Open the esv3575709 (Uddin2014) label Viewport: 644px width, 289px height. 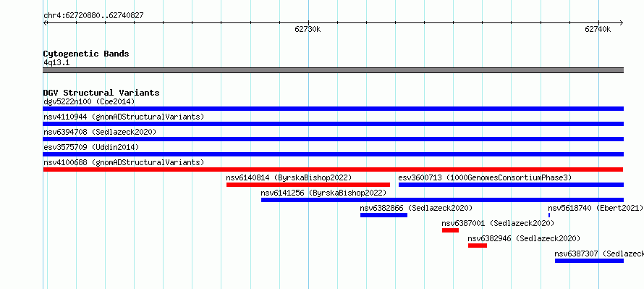[91, 147]
